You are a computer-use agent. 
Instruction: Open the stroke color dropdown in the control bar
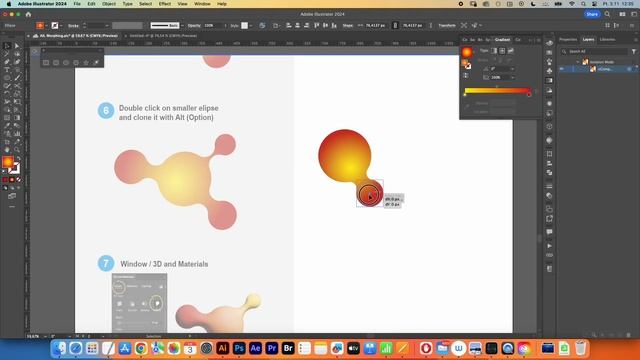[61, 25]
